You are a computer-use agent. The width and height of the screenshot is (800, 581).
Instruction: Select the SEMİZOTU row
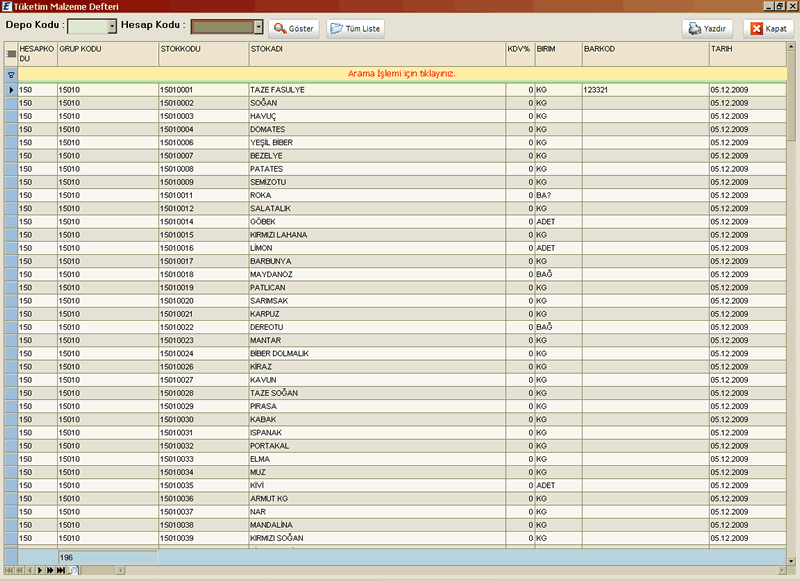[x=402, y=182]
